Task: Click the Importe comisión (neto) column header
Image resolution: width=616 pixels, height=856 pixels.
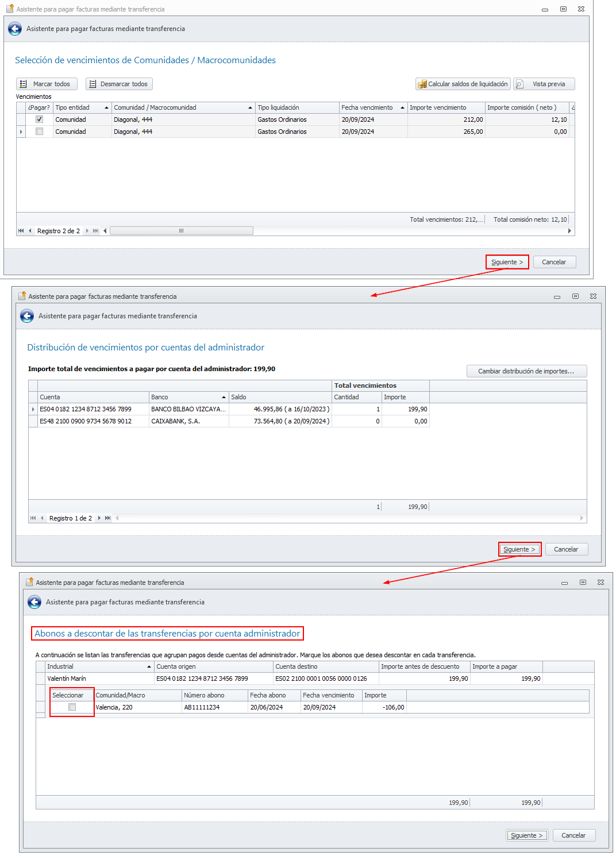Action: (x=527, y=107)
